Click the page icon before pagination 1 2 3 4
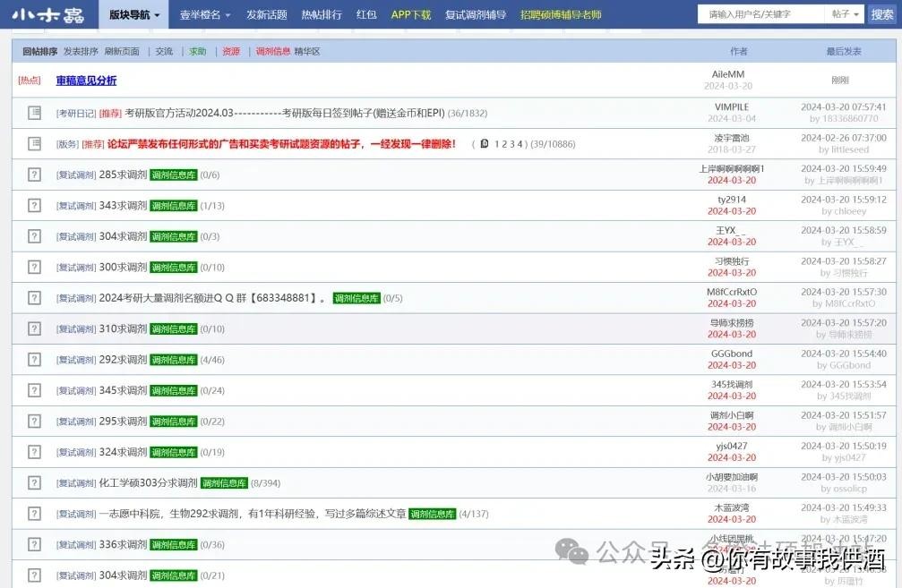 (485, 143)
